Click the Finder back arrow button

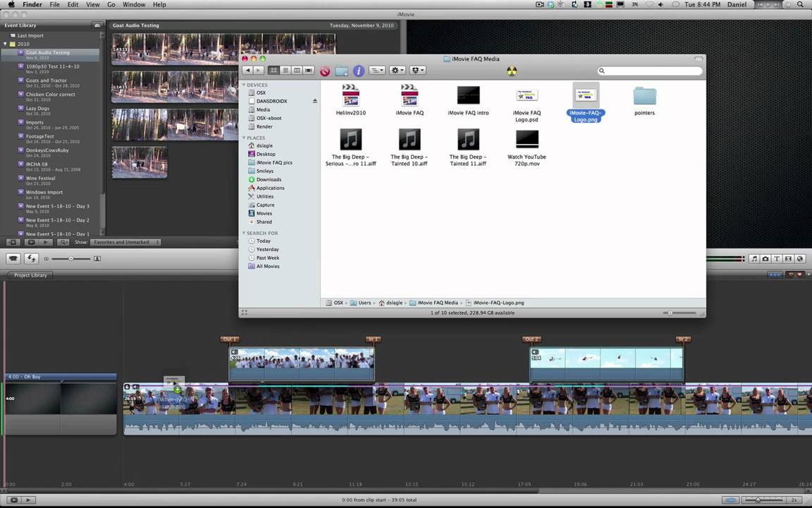coord(247,71)
